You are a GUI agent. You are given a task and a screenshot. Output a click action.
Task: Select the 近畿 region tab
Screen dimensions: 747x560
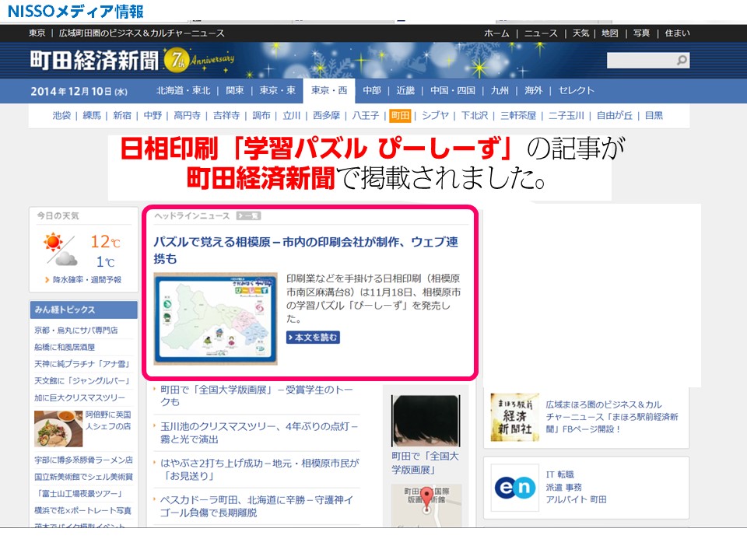click(405, 90)
